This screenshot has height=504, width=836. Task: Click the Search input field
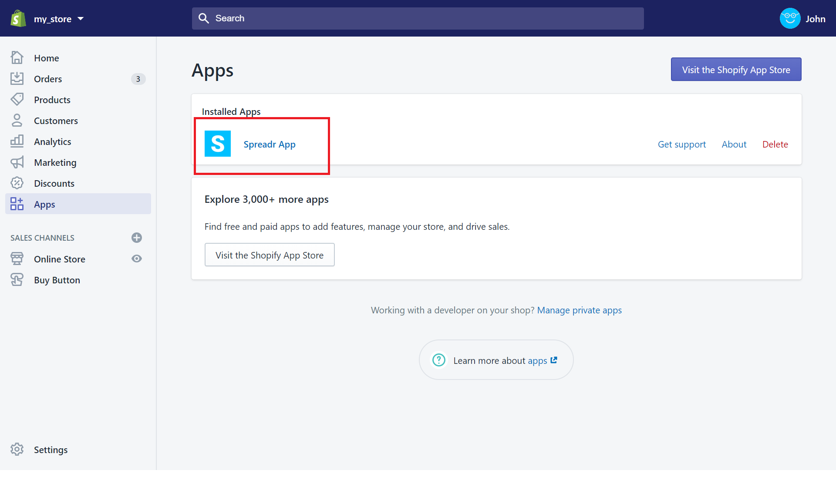tap(418, 18)
